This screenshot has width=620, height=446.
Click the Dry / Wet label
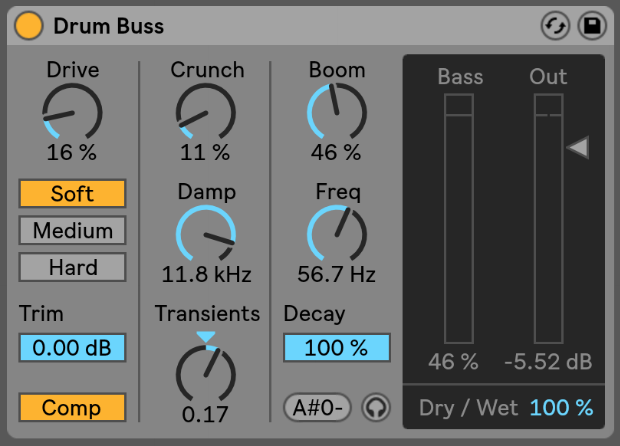pyautogui.click(x=469, y=408)
